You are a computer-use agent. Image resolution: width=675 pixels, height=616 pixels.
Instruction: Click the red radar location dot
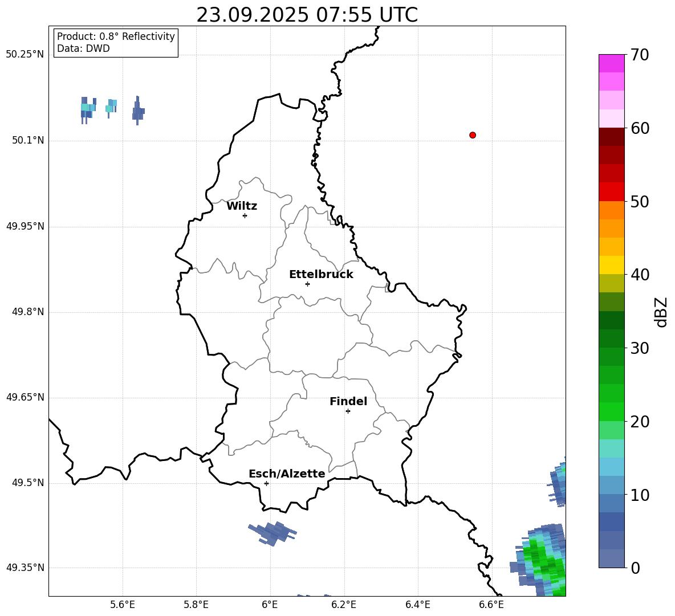[473, 135]
